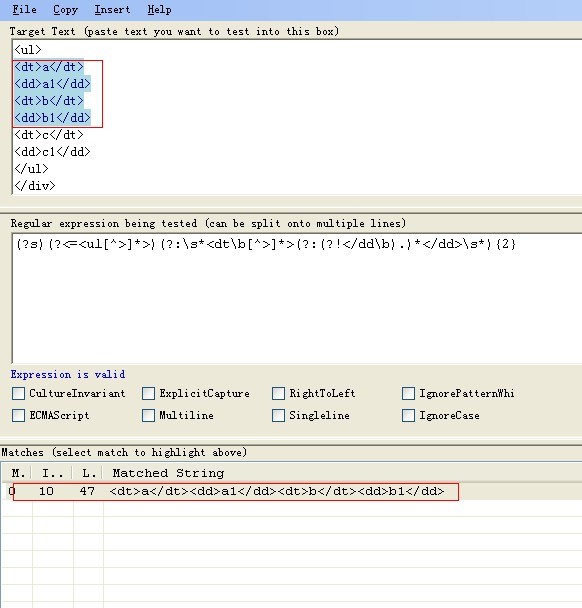This screenshot has height=608, width=582.
Task: Toggle the ECMAScript checkbox
Action: tap(18, 415)
